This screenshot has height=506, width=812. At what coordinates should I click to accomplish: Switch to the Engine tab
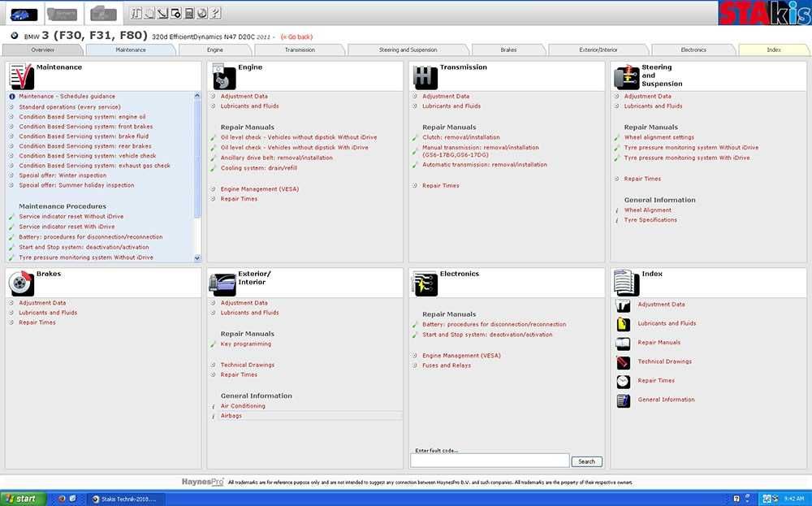pos(215,50)
